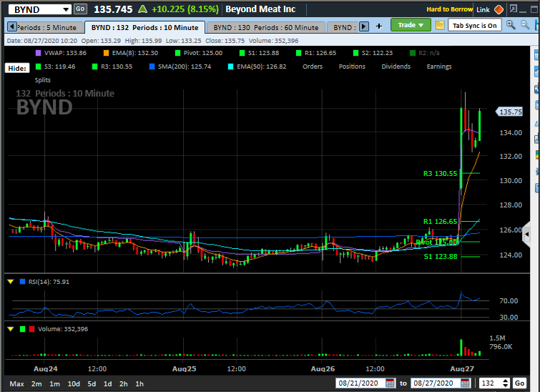This screenshot has width=540, height=392.
Task: Open the start date calendar icon
Action: tap(390, 383)
